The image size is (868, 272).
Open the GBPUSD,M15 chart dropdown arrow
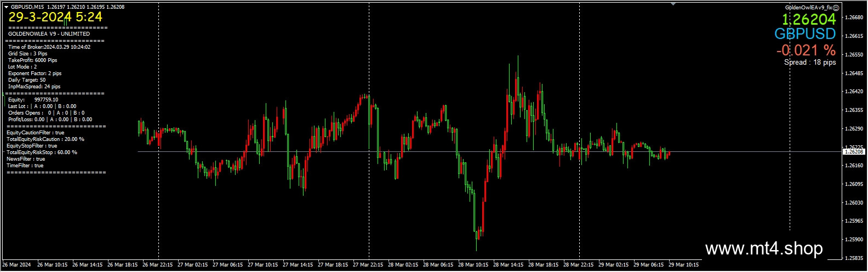pos(6,7)
